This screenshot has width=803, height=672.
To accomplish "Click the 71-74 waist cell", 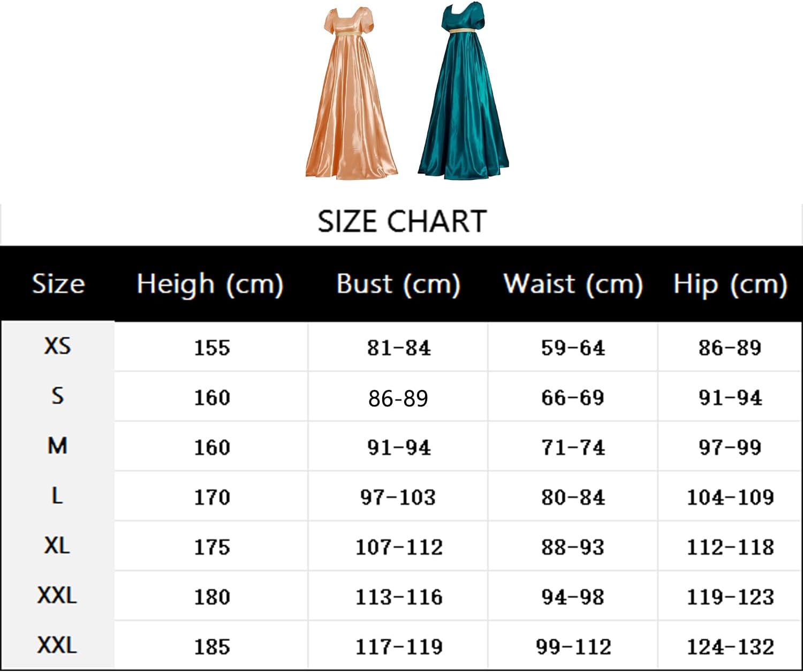I will tap(573, 447).
